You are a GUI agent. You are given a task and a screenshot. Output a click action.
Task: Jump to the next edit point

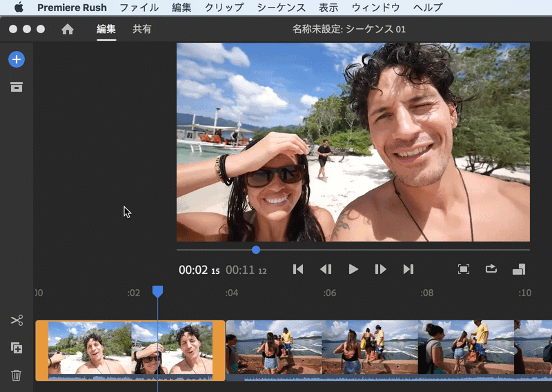click(x=408, y=269)
